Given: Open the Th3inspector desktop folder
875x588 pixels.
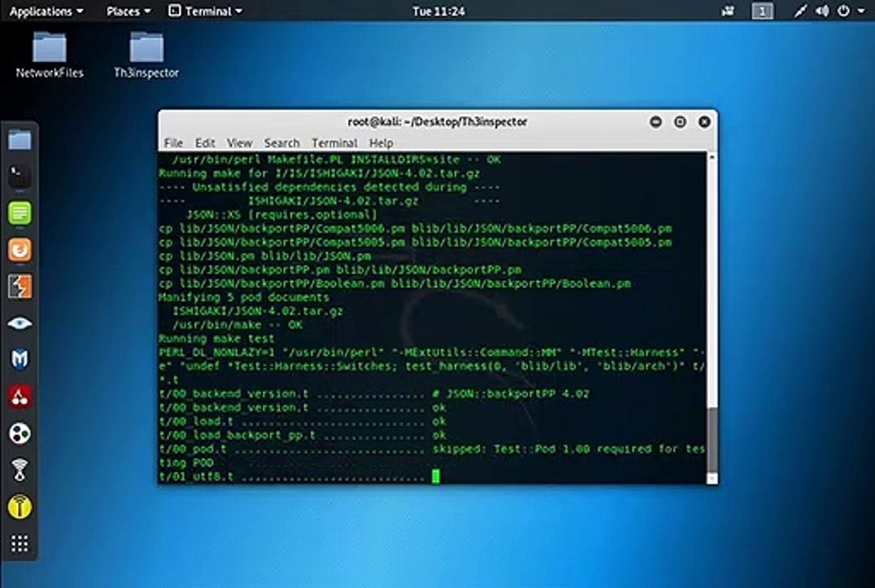Looking at the screenshot, I should click(146, 55).
